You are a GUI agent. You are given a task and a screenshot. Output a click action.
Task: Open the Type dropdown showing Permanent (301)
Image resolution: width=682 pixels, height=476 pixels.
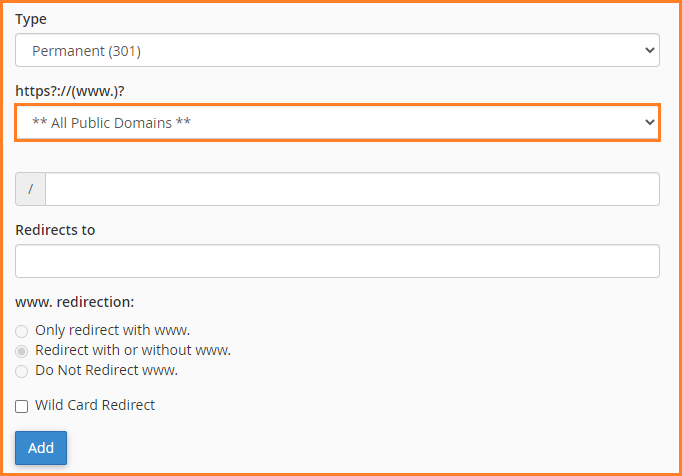(x=337, y=50)
